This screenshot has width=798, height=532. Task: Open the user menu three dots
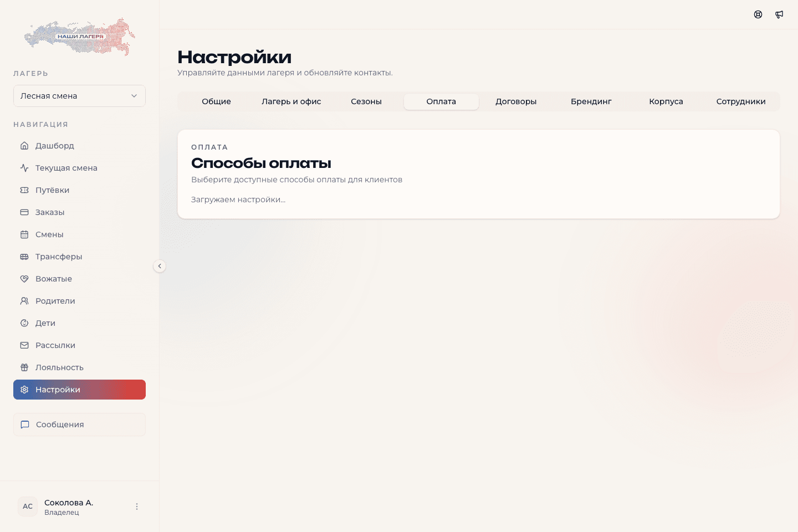coord(137,507)
